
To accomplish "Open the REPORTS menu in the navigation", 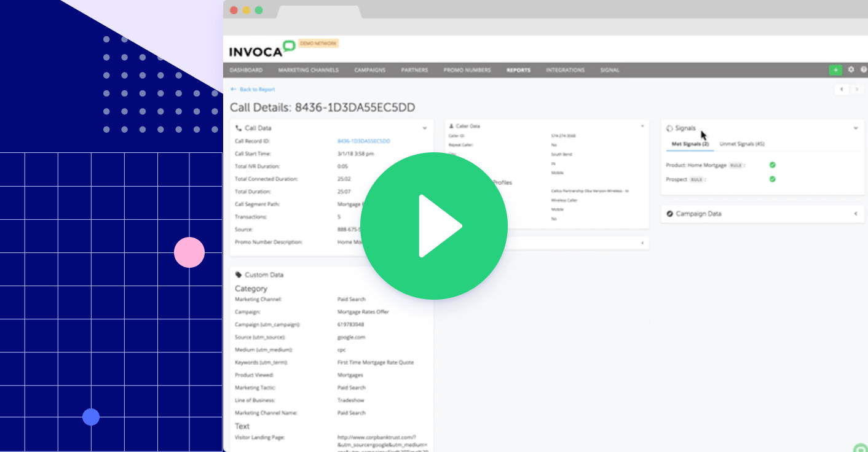I will click(x=518, y=70).
